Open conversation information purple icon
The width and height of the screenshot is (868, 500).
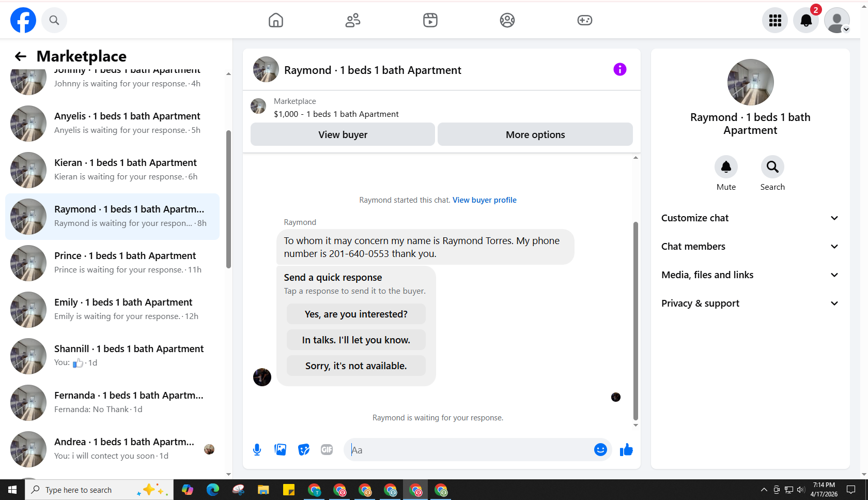point(620,69)
